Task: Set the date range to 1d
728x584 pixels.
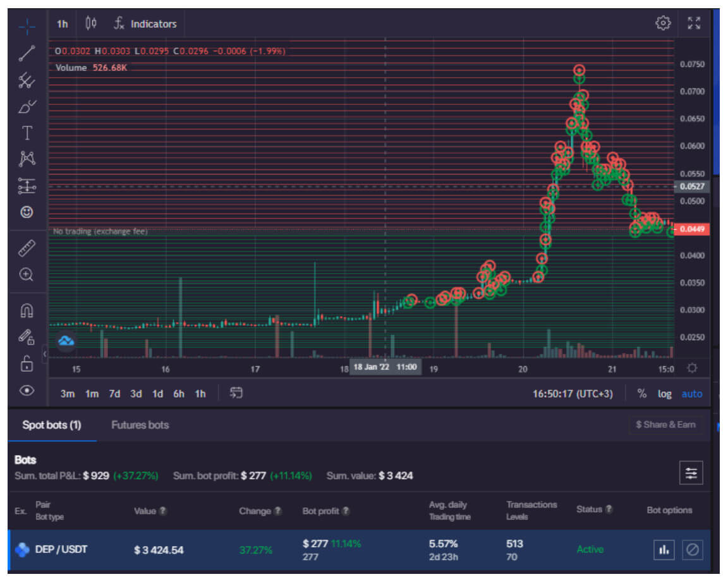Action: tap(157, 394)
